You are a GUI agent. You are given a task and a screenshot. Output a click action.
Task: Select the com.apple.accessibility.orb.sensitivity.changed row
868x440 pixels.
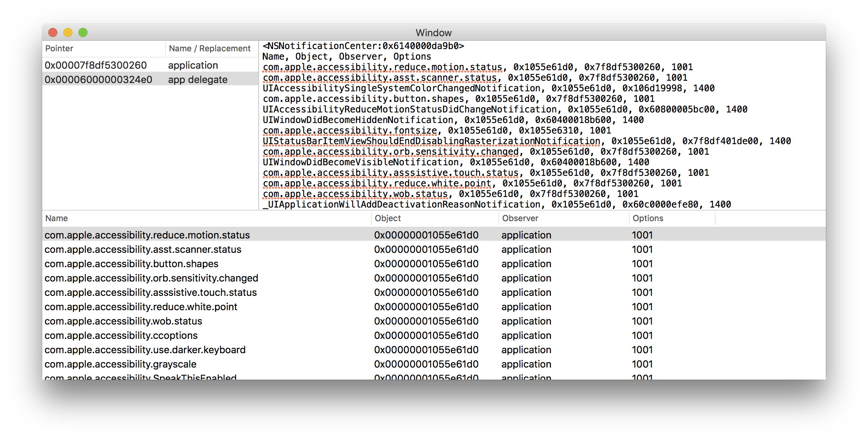pos(152,278)
